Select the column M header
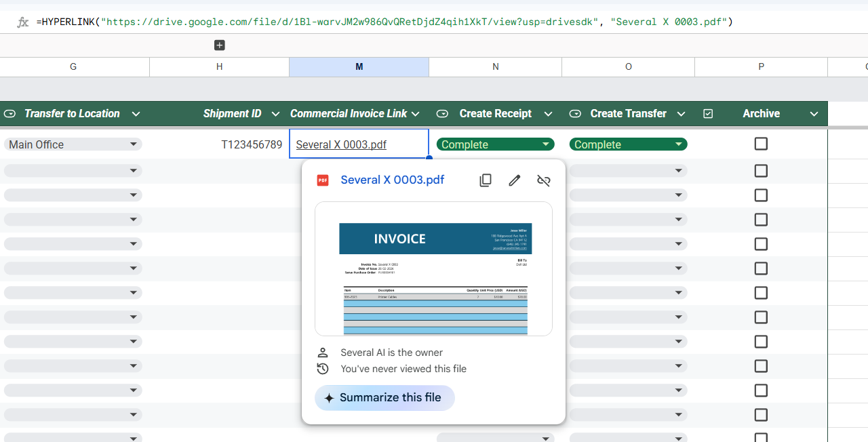 coord(359,66)
